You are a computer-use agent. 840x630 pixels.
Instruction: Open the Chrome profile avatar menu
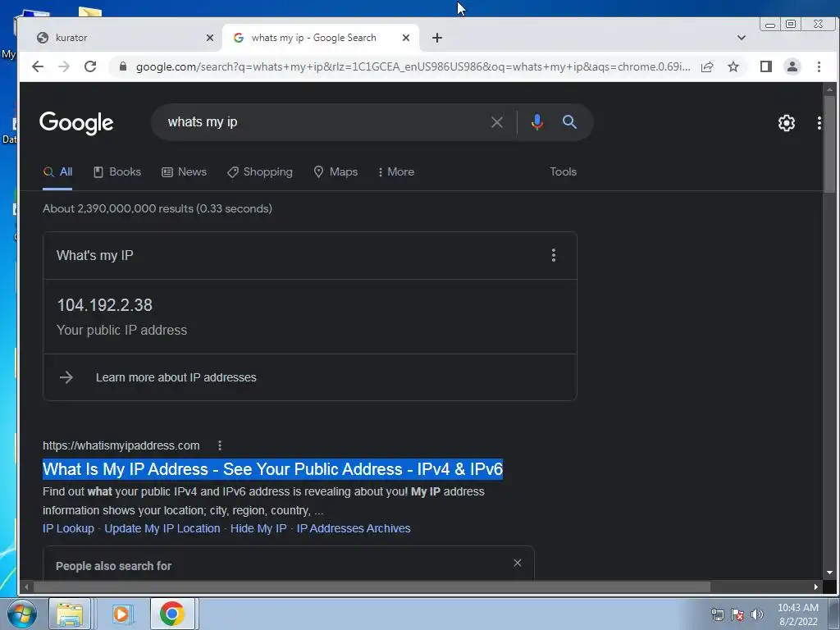pos(792,66)
